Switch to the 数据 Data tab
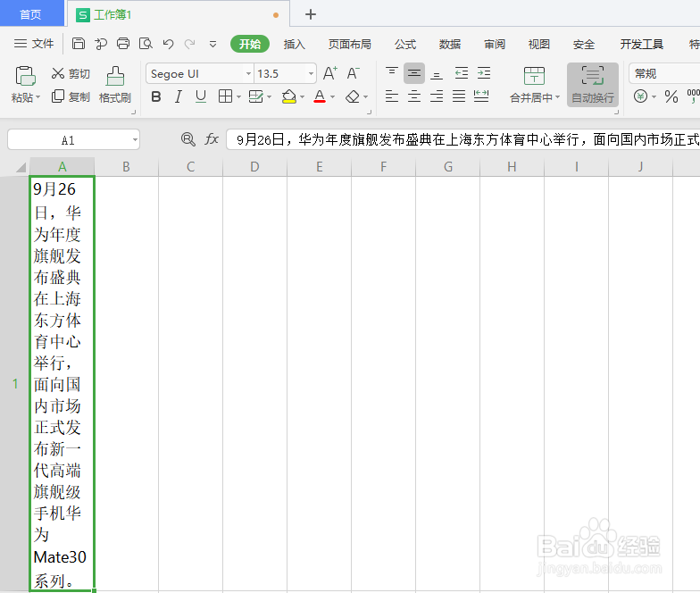 pyautogui.click(x=450, y=45)
